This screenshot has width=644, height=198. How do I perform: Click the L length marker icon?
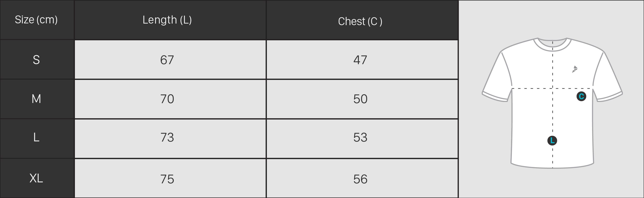552,141
